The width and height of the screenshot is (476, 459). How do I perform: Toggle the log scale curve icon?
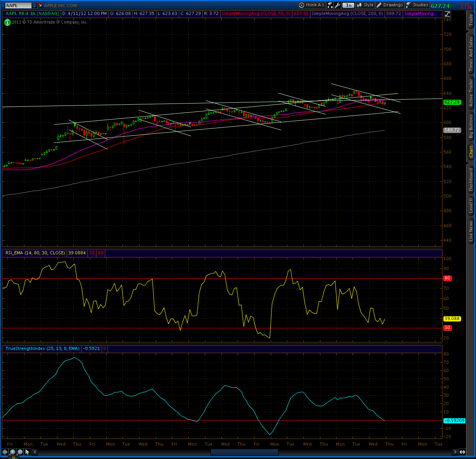click(447, 14)
